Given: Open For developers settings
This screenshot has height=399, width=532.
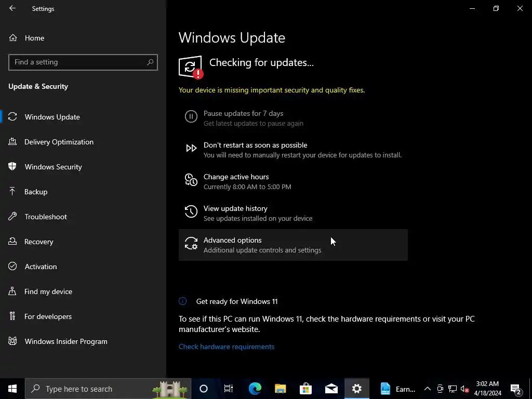Looking at the screenshot, I should [83, 316].
